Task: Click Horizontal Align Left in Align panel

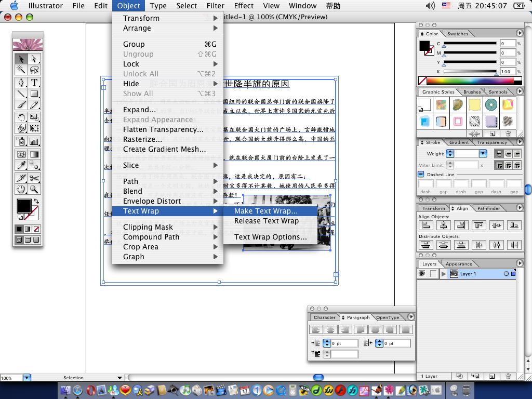Action: tap(426, 225)
